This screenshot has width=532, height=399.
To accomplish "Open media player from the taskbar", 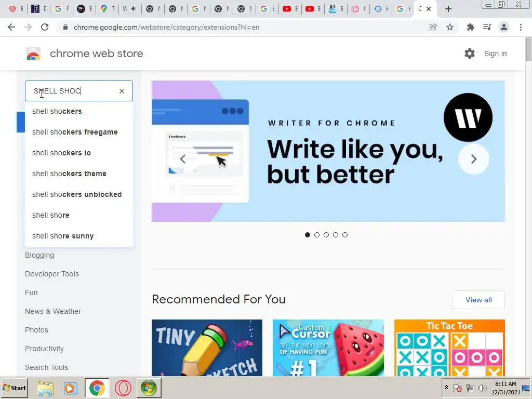I will [x=71, y=388].
